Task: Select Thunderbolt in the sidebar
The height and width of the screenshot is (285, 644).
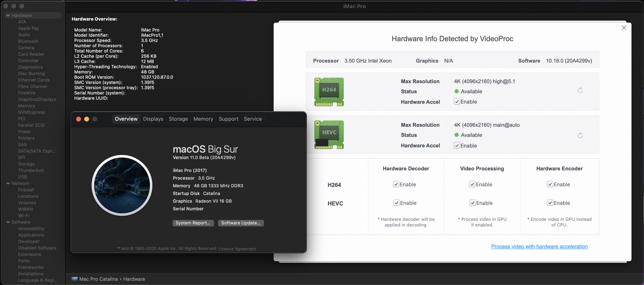Action: tap(31, 171)
